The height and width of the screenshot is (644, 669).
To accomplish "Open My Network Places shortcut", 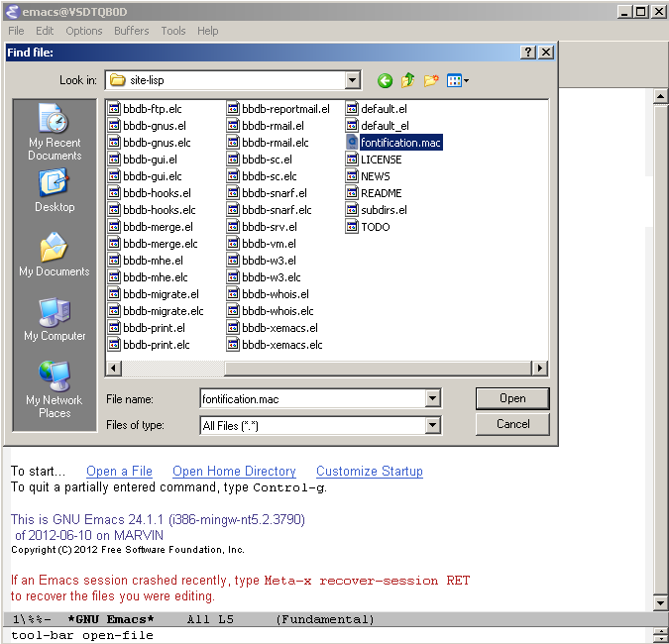I will tap(55, 389).
